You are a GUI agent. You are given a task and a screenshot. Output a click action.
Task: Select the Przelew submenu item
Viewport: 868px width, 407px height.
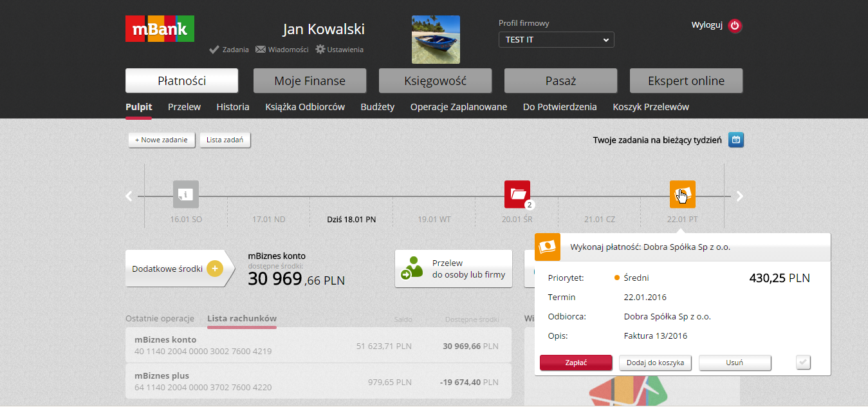coord(184,107)
